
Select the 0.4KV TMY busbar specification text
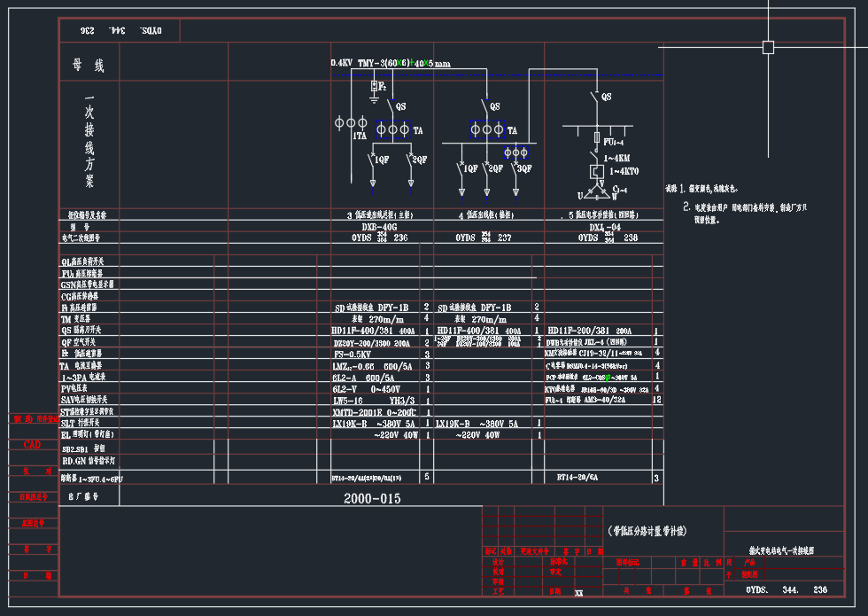coord(390,64)
